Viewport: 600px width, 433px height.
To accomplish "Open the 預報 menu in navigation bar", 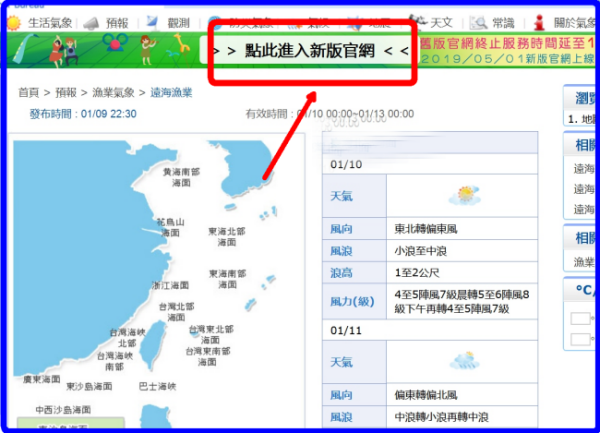I will 116,23.
